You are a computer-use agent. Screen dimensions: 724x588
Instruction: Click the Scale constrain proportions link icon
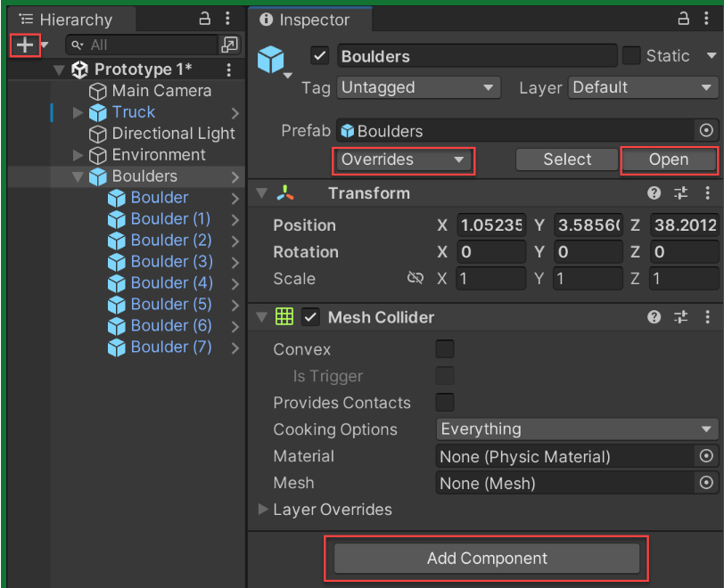[x=415, y=279]
